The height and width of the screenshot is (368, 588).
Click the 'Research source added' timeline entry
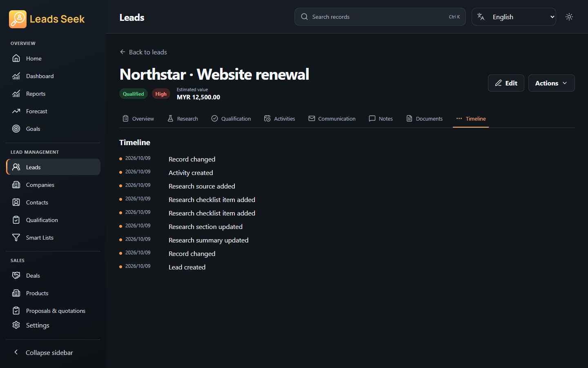202,186
